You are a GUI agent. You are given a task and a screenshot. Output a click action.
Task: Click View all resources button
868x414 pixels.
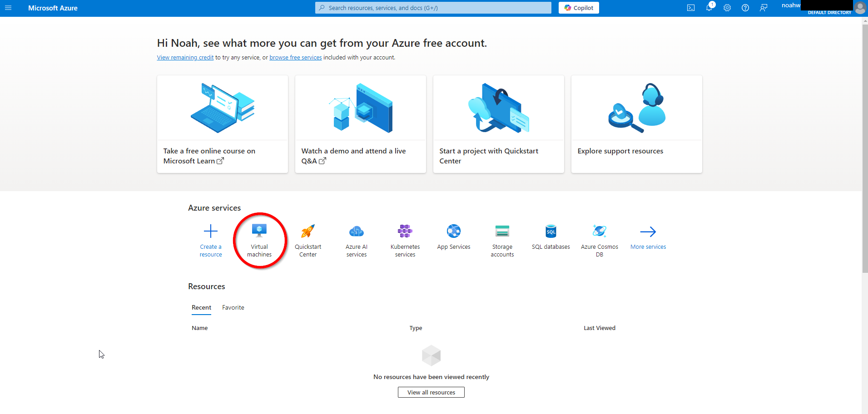pos(431,392)
